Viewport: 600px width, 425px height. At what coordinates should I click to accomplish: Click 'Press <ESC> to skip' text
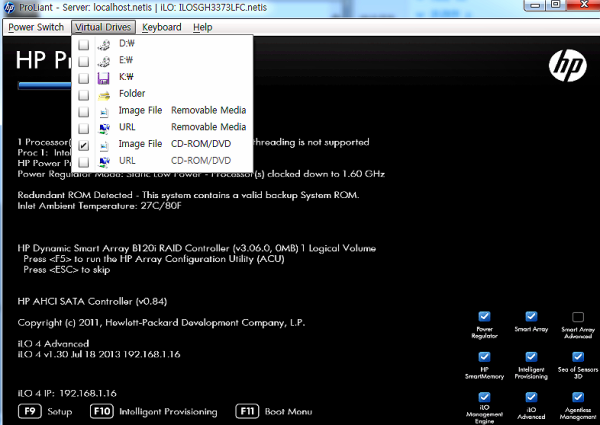[x=67, y=270]
